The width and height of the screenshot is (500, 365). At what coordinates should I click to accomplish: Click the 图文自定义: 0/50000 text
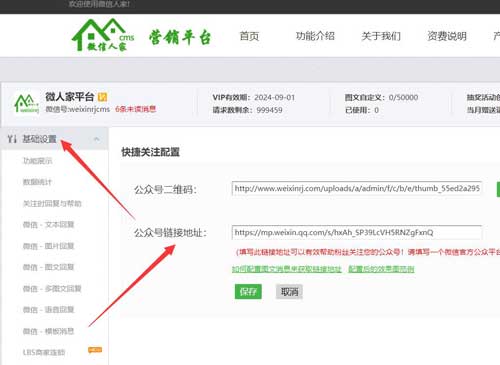point(381,97)
